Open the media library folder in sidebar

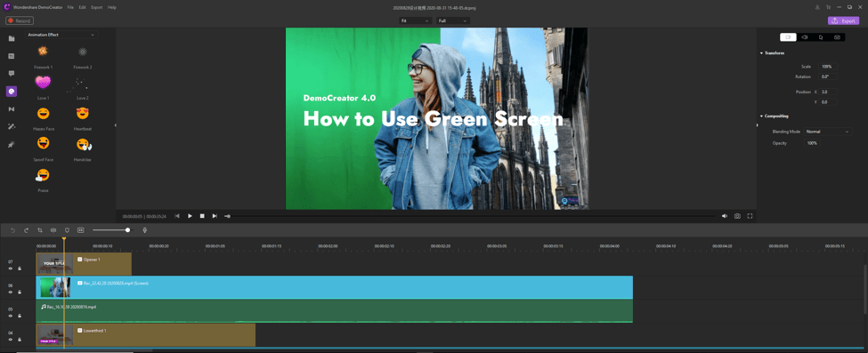pyautogui.click(x=11, y=38)
